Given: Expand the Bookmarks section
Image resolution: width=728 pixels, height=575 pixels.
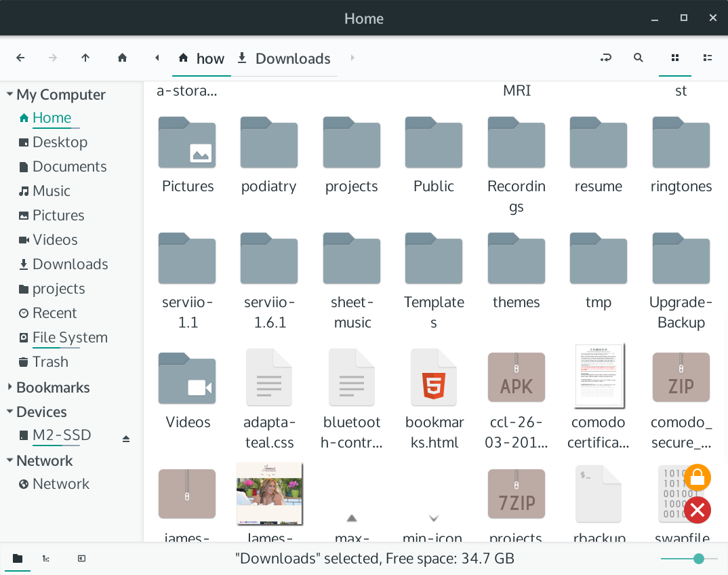Looking at the screenshot, I should pos(9,387).
